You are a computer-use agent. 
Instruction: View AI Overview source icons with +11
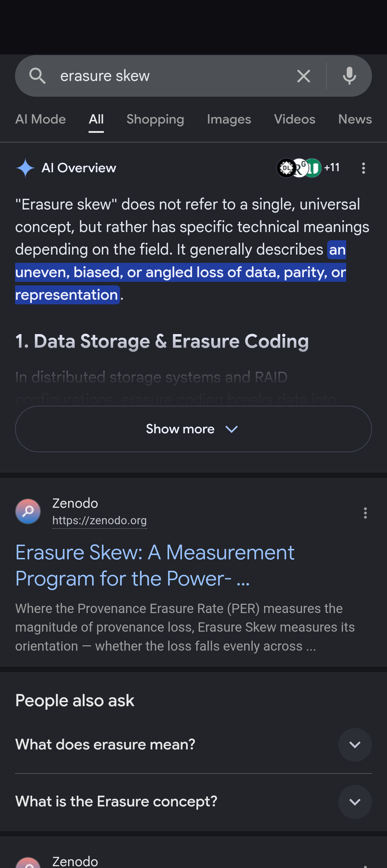[x=308, y=168]
